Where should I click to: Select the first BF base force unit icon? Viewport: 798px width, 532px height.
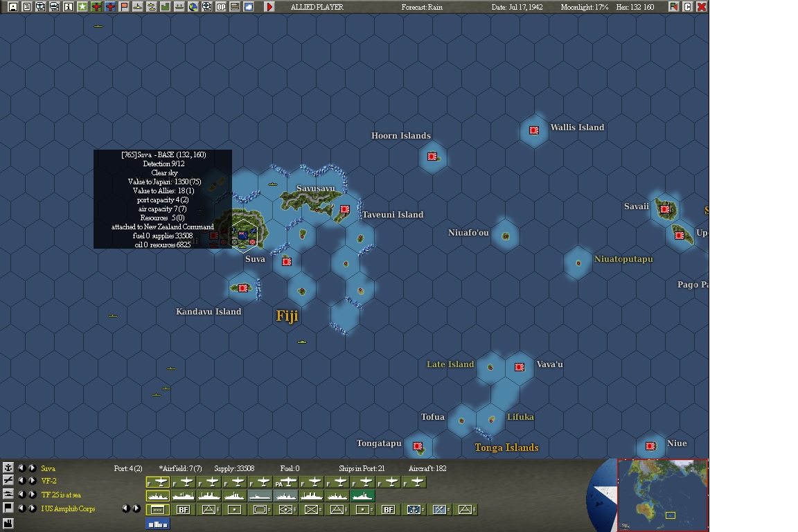tap(183, 509)
